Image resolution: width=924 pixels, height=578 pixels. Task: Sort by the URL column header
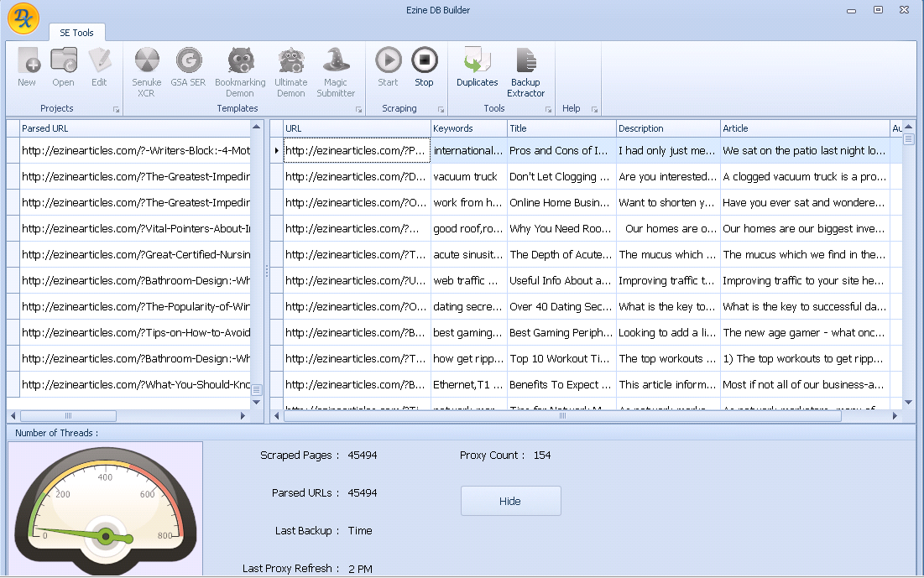tap(357, 128)
